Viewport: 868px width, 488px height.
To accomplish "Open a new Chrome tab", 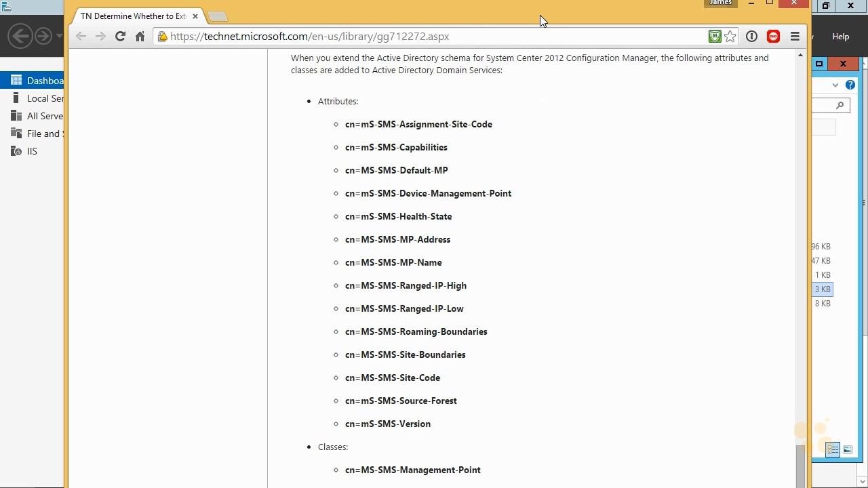I will coord(217,16).
